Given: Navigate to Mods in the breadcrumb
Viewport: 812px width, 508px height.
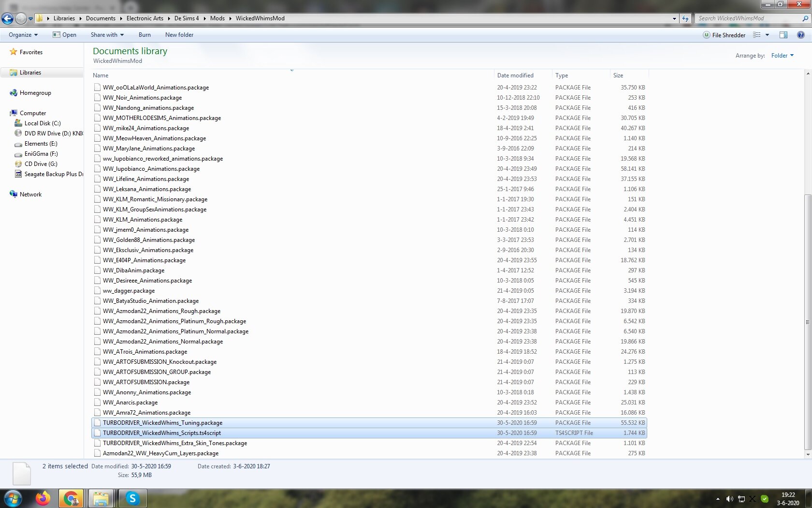Looking at the screenshot, I should 217,18.
